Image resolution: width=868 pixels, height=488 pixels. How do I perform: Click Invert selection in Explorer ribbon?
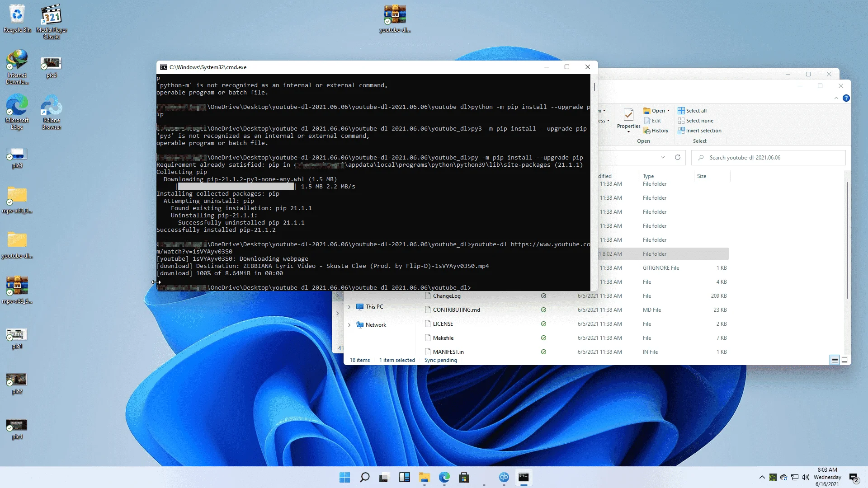(x=699, y=131)
